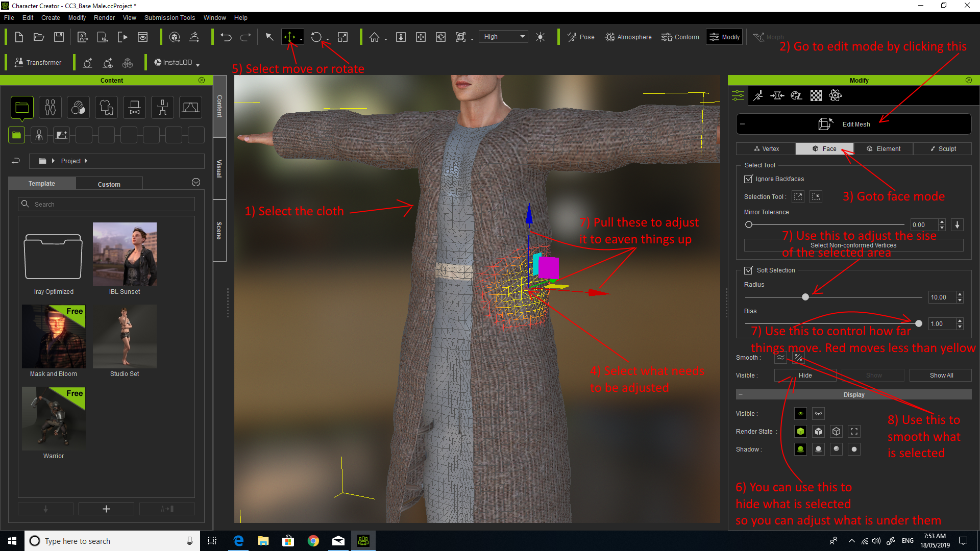This screenshot has width=980, height=551.
Task: Open Google Chrome from the taskbar
Action: (x=313, y=541)
